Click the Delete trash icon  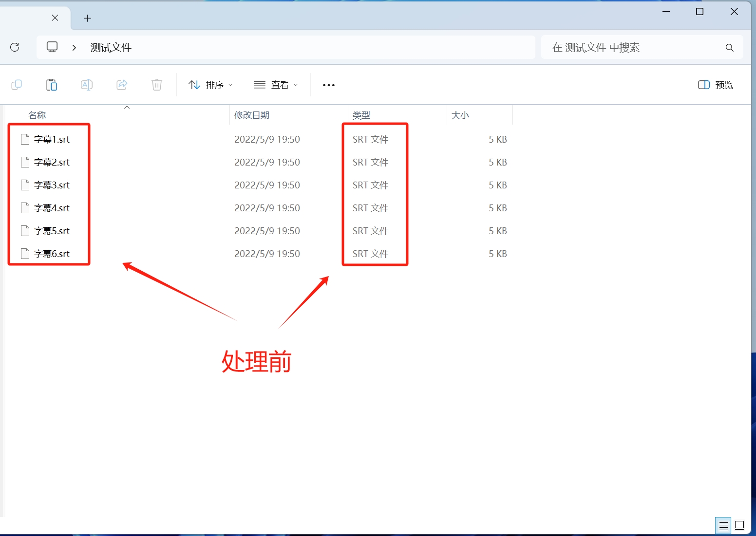tap(157, 85)
